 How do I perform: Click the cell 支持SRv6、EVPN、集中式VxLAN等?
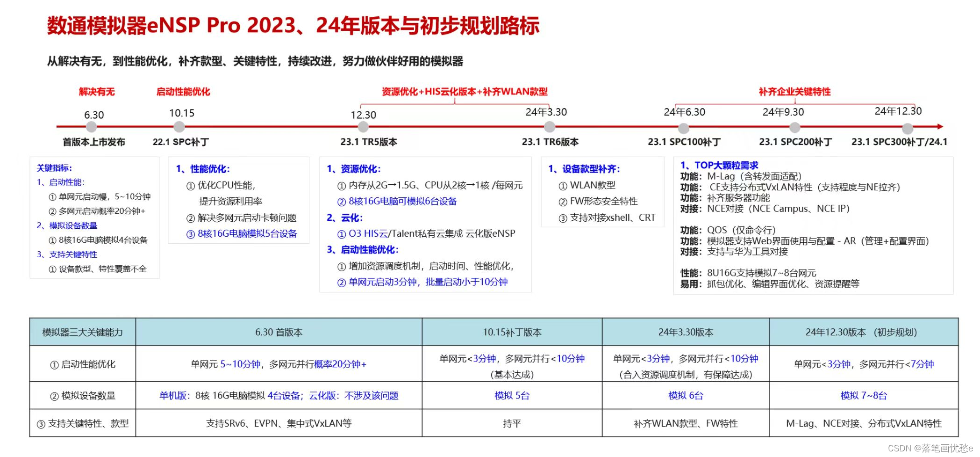click(x=279, y=423)
